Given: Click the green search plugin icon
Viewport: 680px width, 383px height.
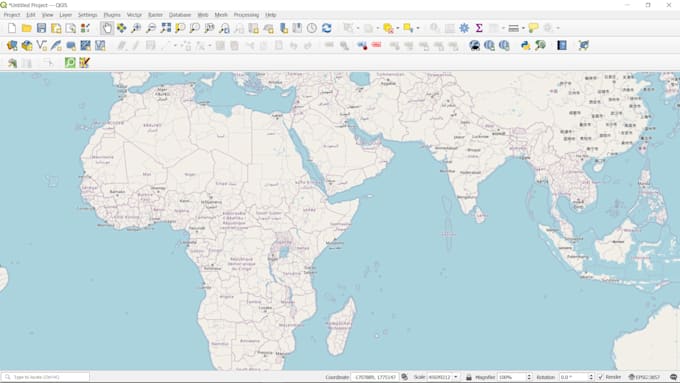Looking at the screenshot, I should [x=70, y=63].
